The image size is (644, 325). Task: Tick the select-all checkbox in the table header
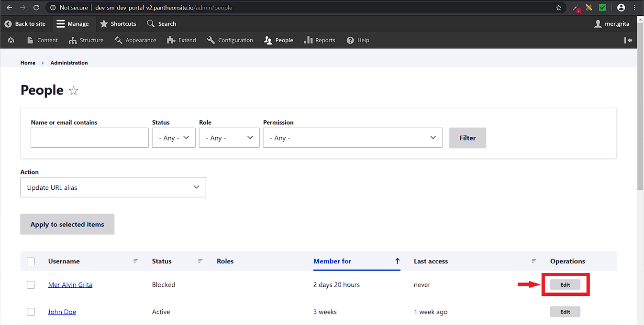(31, 261)
